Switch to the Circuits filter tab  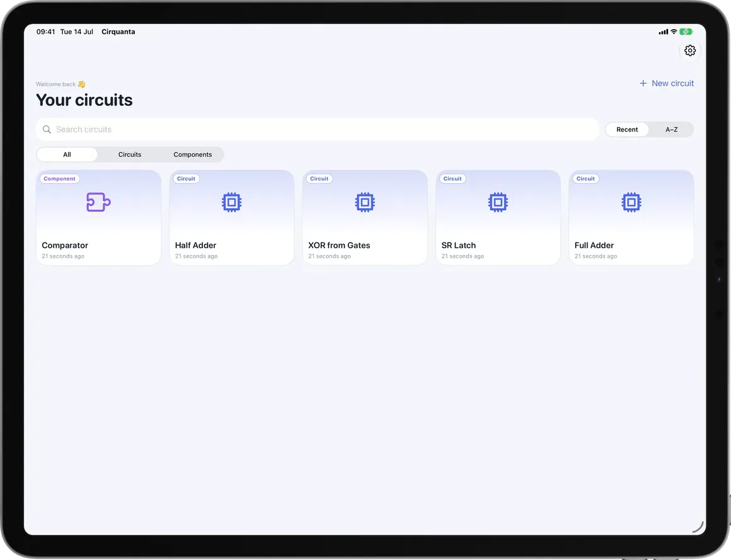point(130,155)
